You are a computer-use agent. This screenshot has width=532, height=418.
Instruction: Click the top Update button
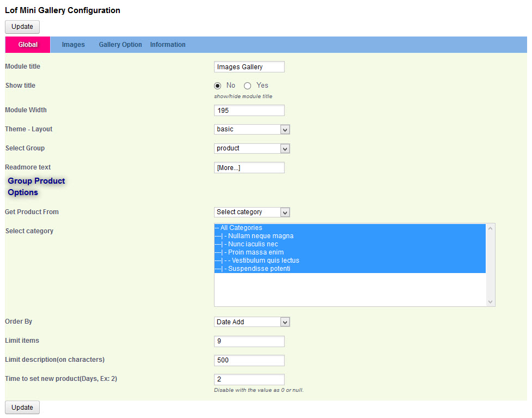[x=22, y=27]
